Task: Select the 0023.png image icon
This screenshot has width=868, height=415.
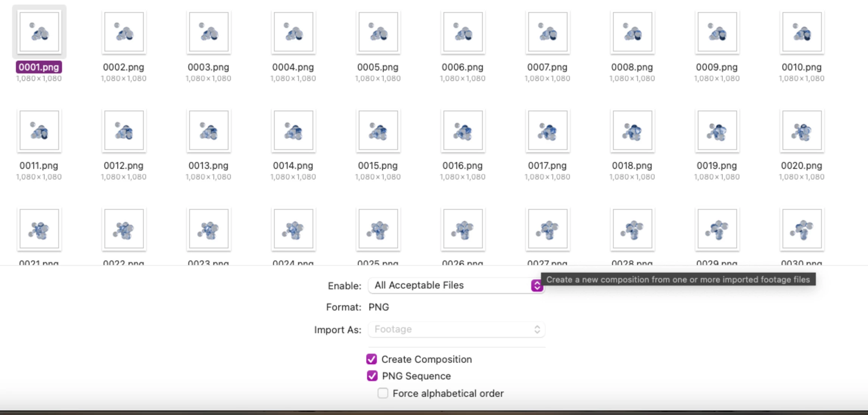Action: pyautogui.click(x=208, y=229)
